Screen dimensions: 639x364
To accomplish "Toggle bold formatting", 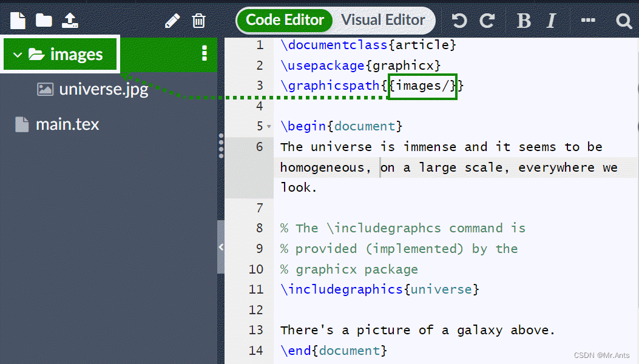I will [523, 20].
